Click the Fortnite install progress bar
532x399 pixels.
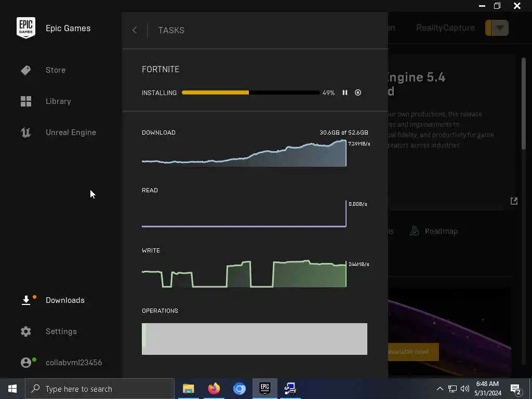(250, 92)
